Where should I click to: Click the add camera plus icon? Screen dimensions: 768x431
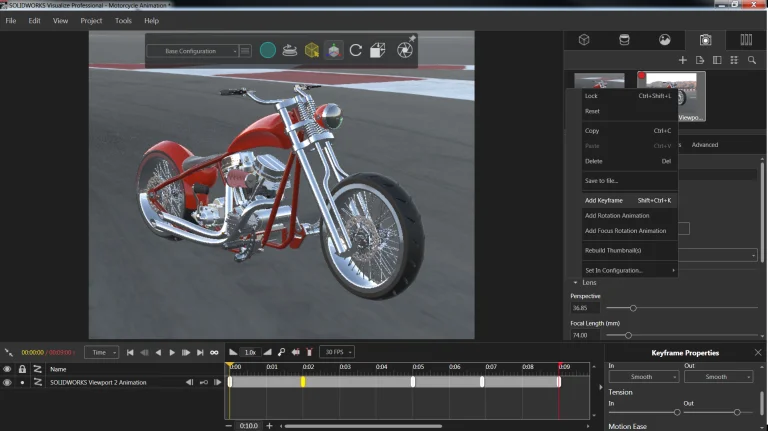click(x=682, y=60)
